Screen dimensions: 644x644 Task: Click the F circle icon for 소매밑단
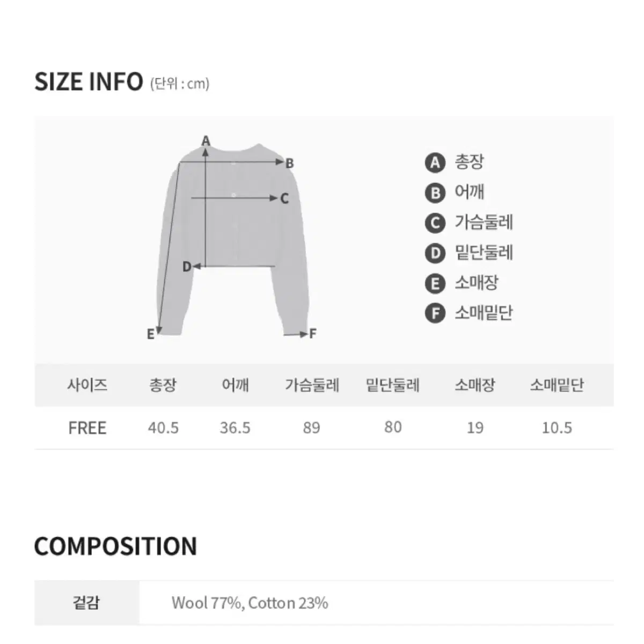[x=435, y=313]
